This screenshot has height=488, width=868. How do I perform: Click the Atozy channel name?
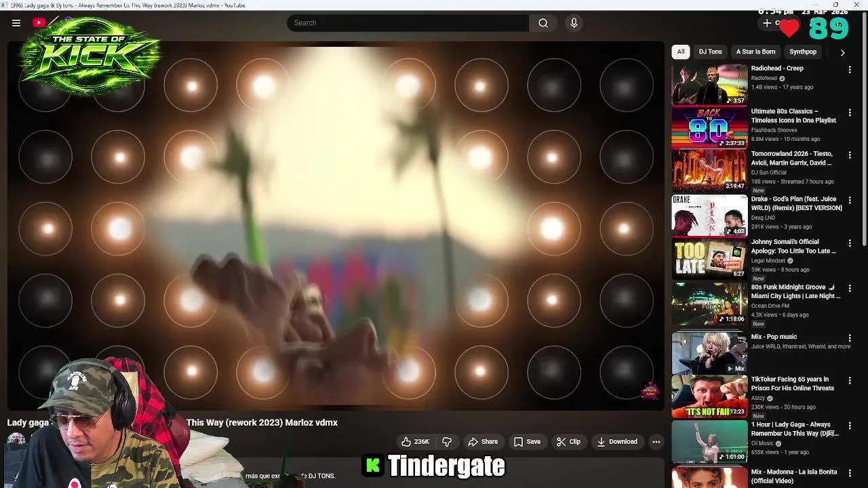coord(759,399)
